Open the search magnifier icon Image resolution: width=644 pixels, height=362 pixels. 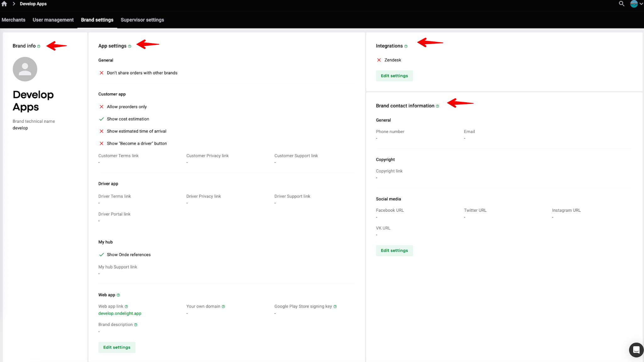[621, 4]
